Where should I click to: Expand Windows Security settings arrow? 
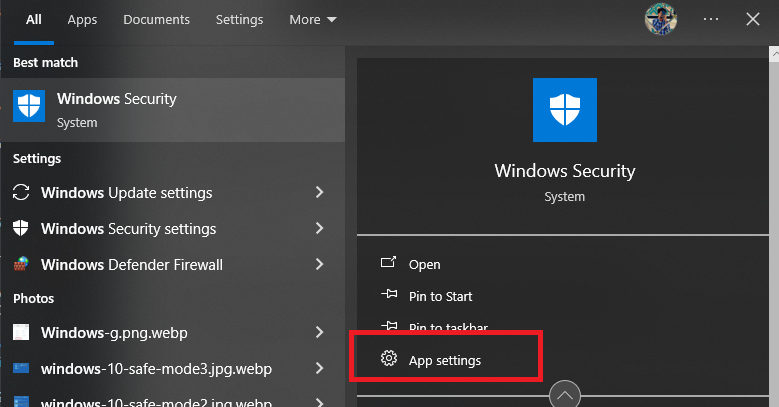(x=319, y=229)
